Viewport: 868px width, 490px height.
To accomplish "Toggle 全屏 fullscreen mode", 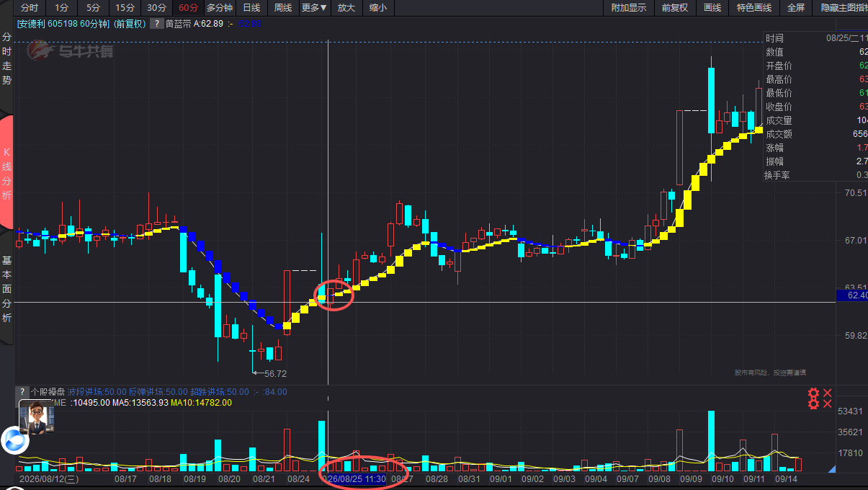I will click(795, 8).
